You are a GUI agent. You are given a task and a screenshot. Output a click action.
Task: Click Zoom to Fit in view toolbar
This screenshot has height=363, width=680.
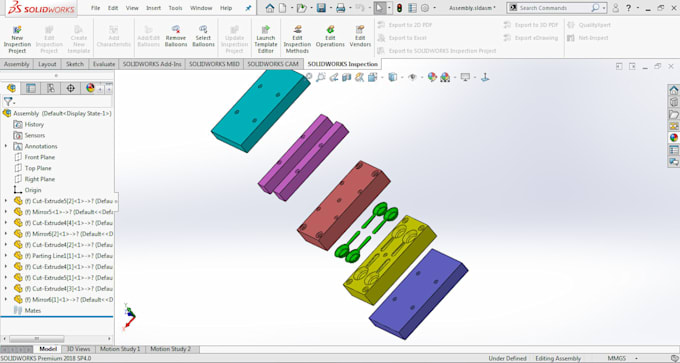coord(309,77)
